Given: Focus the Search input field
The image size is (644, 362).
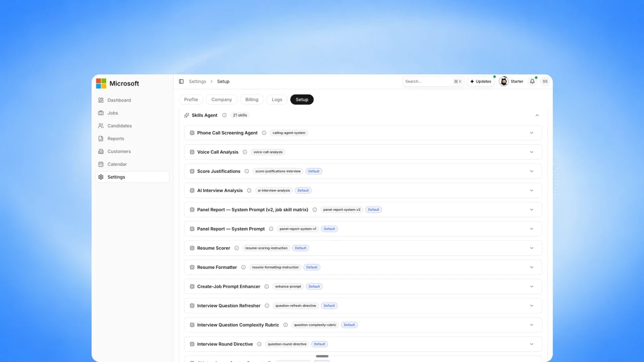Looking at the screenshot, I should click(x=433, y=81).
